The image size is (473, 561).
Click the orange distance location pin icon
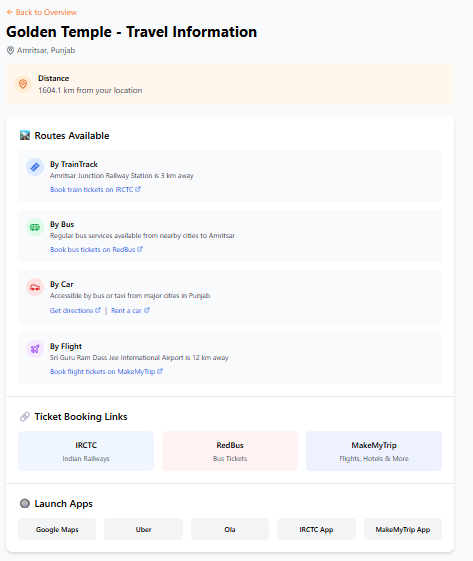[23, 84]
